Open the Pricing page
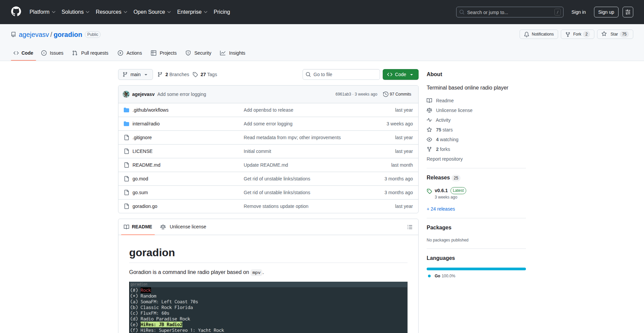This screenshot has height=333, width=644. coord(222,12)
